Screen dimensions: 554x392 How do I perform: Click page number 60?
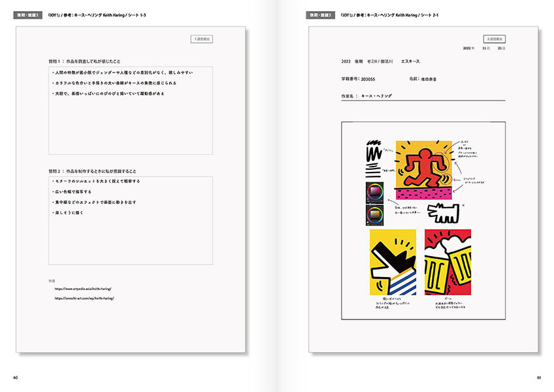(16, 378)
